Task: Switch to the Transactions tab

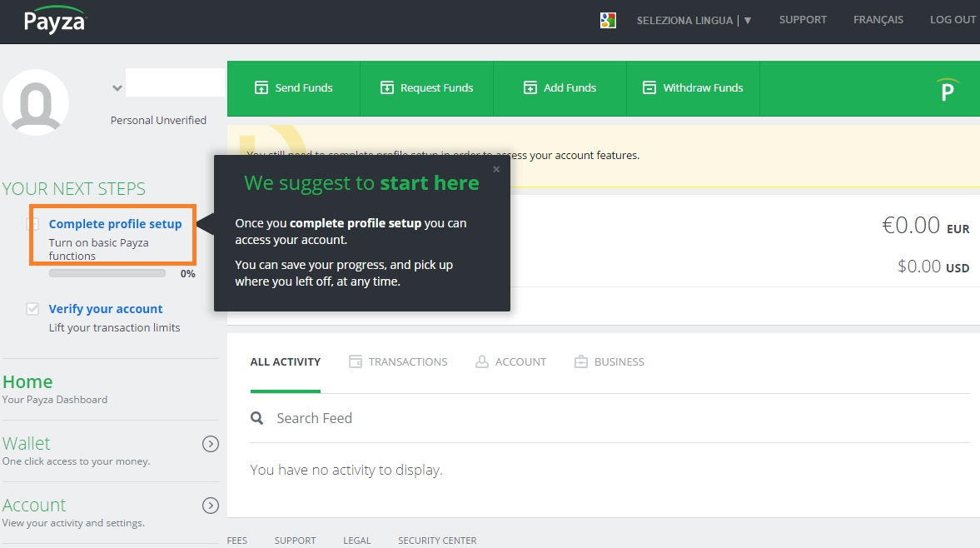Action: coord(407,361)
